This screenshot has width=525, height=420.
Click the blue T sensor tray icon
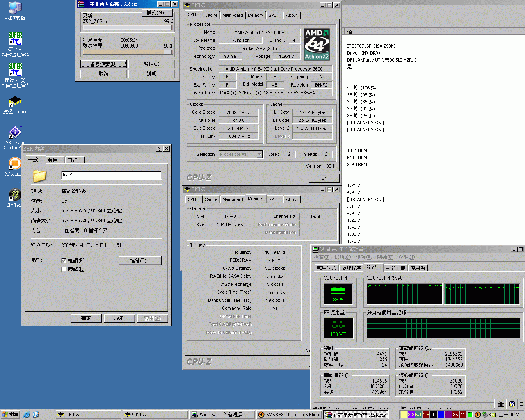(441, 415)
